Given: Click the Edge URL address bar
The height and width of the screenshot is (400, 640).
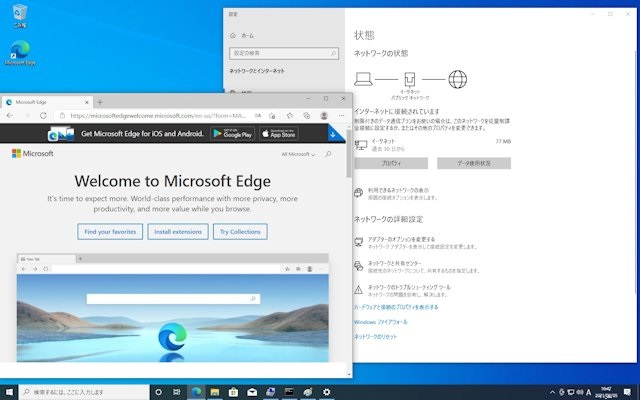Looking at the screenshot, I should 158,116.
